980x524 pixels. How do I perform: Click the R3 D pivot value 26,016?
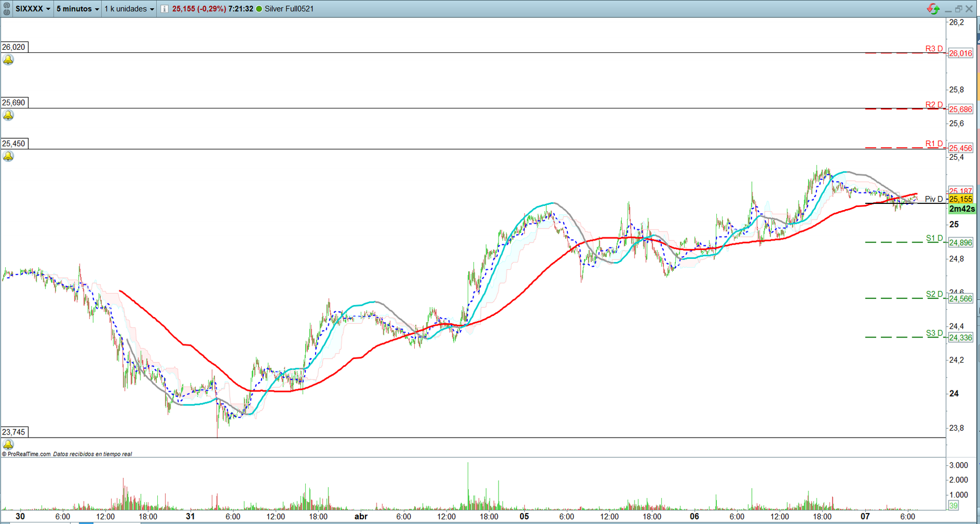tap(961, 53)
